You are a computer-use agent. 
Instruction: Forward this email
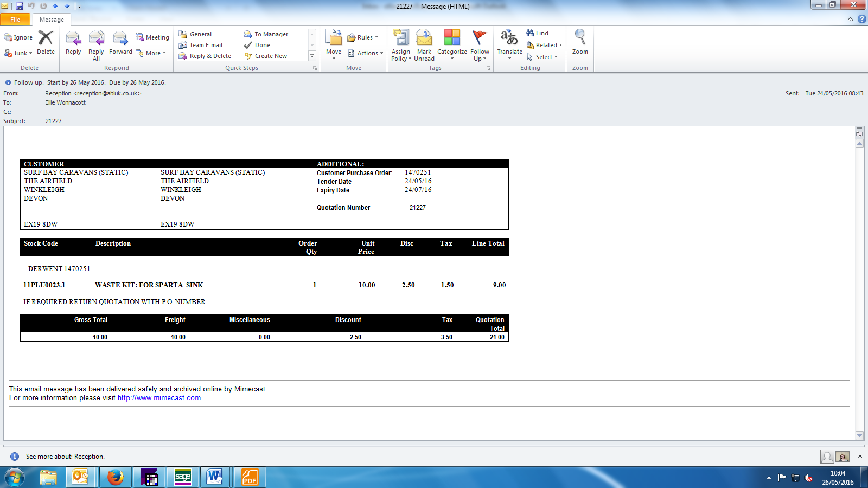120,43
